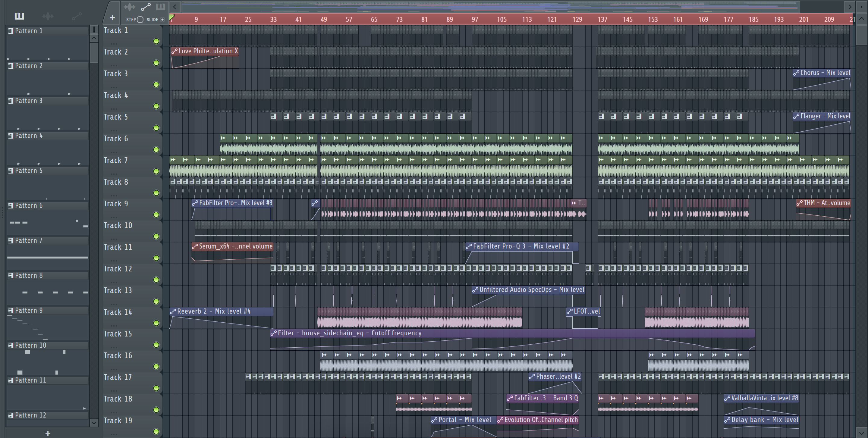Click the playlist scroll-right arrow
This screenshot has height=438, width=868.
click(850, 6)
